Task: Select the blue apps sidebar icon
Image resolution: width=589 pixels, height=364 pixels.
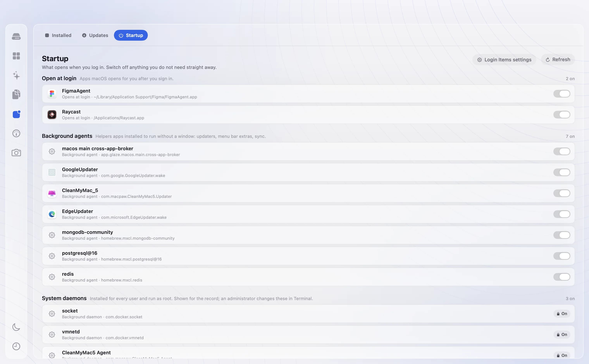Action: [16, 114]
